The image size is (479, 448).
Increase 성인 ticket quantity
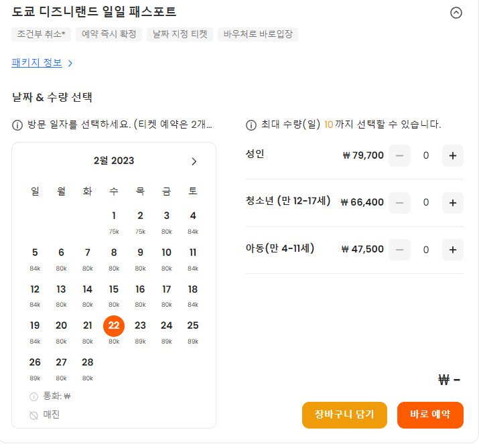coord(453,156)
